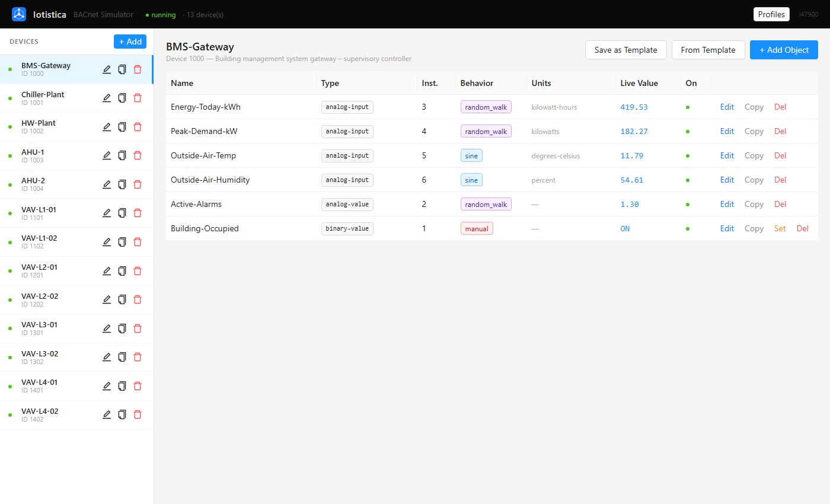
Task: Copy the HW-Plant device icon
Action: point(122,127)
